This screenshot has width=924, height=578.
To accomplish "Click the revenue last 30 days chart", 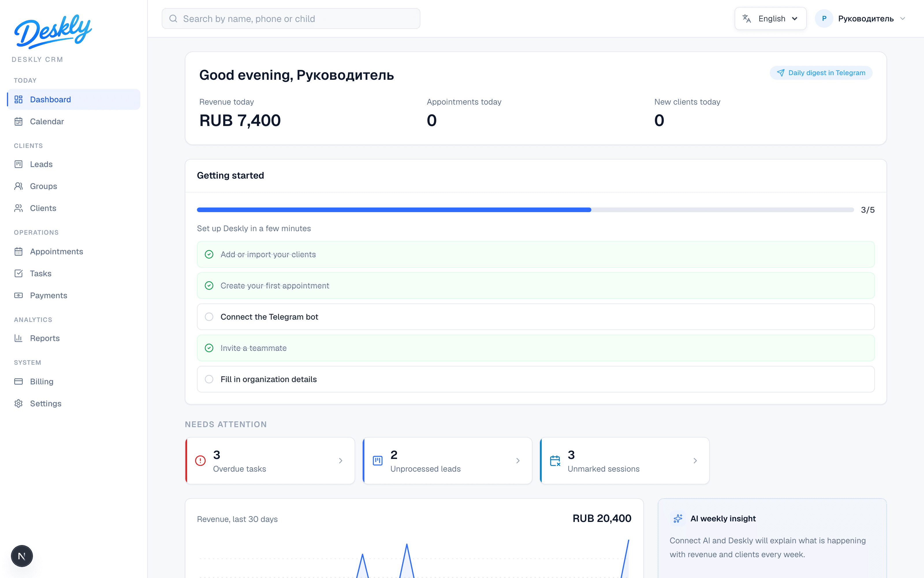I will pyautogui.click(x=414, y=558).
